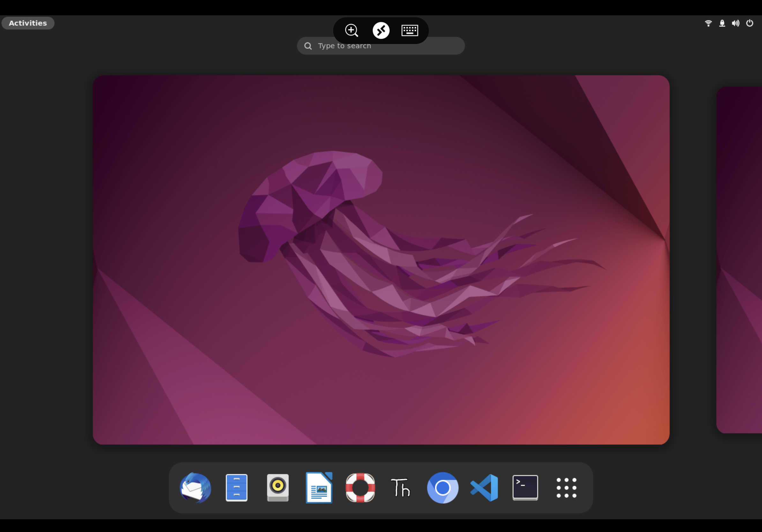The width and height of the screenshot is (762, 532).
Task: Launch the Thonny 'Th' application
Action: (x=401, y=488)
